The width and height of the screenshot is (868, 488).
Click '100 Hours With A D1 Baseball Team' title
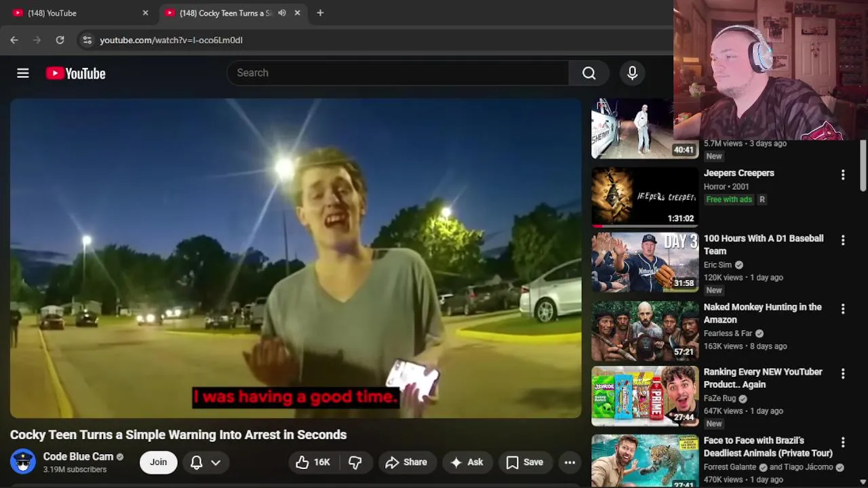(x=764, y=245)
